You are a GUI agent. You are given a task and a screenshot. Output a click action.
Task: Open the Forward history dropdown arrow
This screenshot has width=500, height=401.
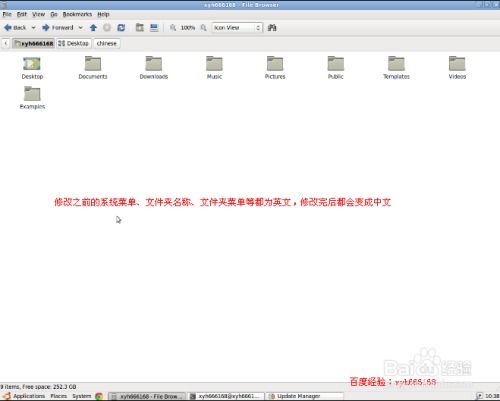[x=81, y=28]
